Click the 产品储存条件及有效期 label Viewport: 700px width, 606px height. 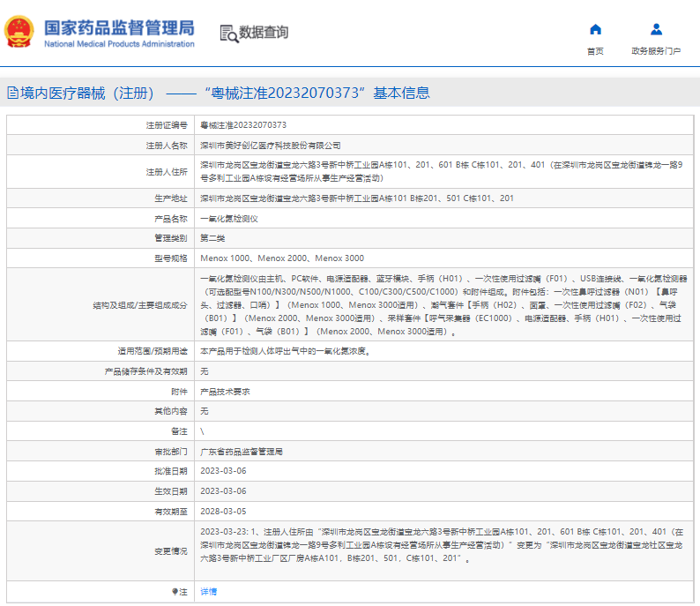(x=146, y=371)
